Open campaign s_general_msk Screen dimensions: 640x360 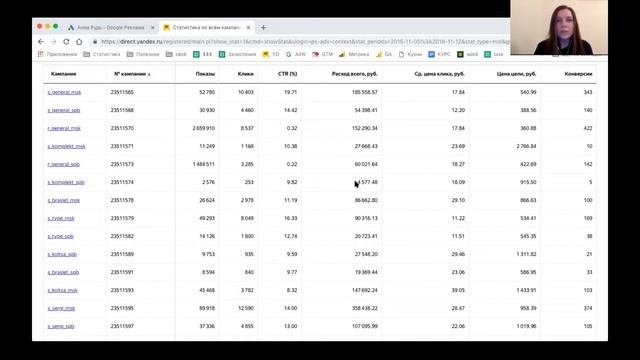(64, 92)
